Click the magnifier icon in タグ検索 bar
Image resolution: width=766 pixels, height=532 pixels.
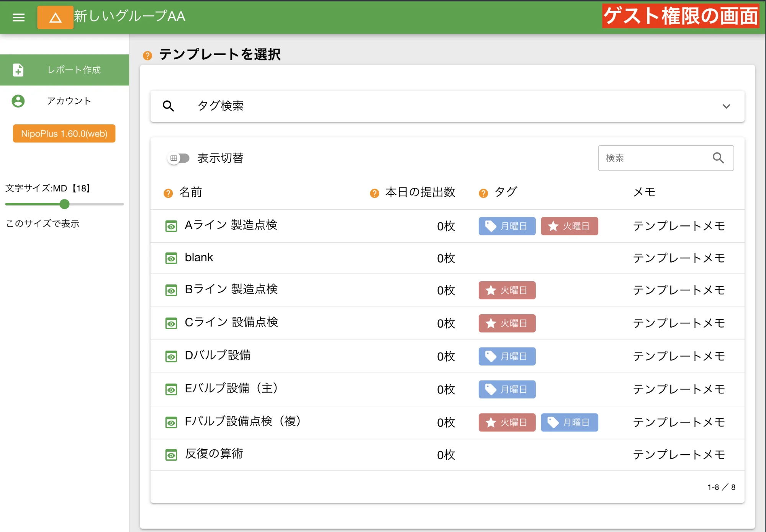coord(169,106)
